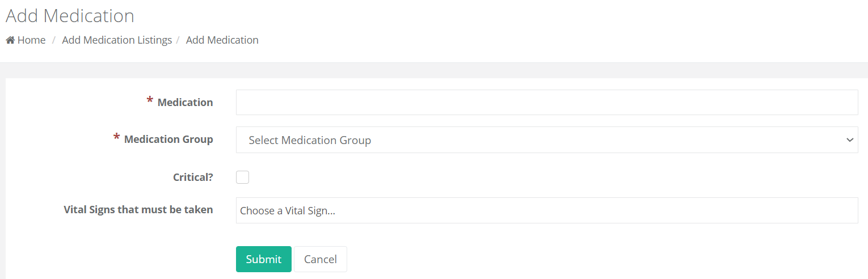The width and height of the screenshot is (868, 279).
Task: Click red asterisk beside Medication Group label
Action: pos(116,138)
